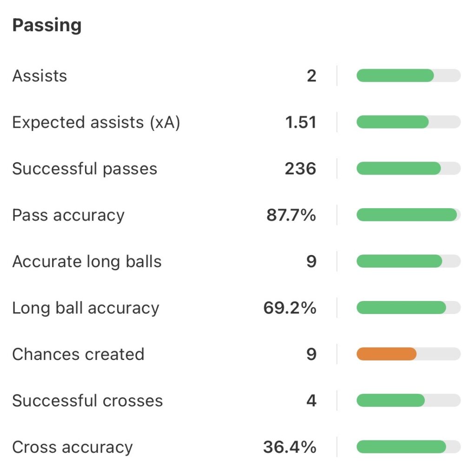Click the Assists green progress bar
This screenshot has width=476, height=471.
[408, 76]
